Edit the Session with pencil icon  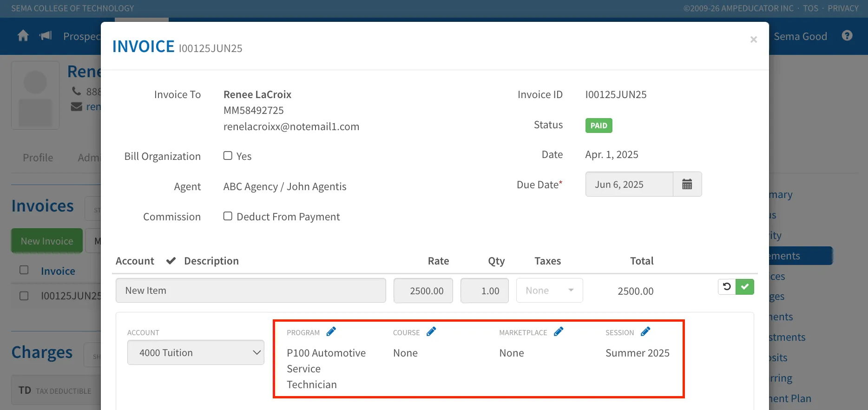645,332
